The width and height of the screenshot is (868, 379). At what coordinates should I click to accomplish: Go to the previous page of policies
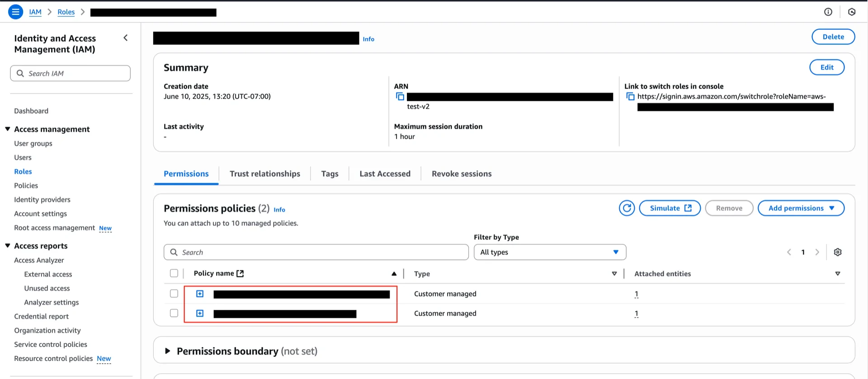[x=789, y=252]
